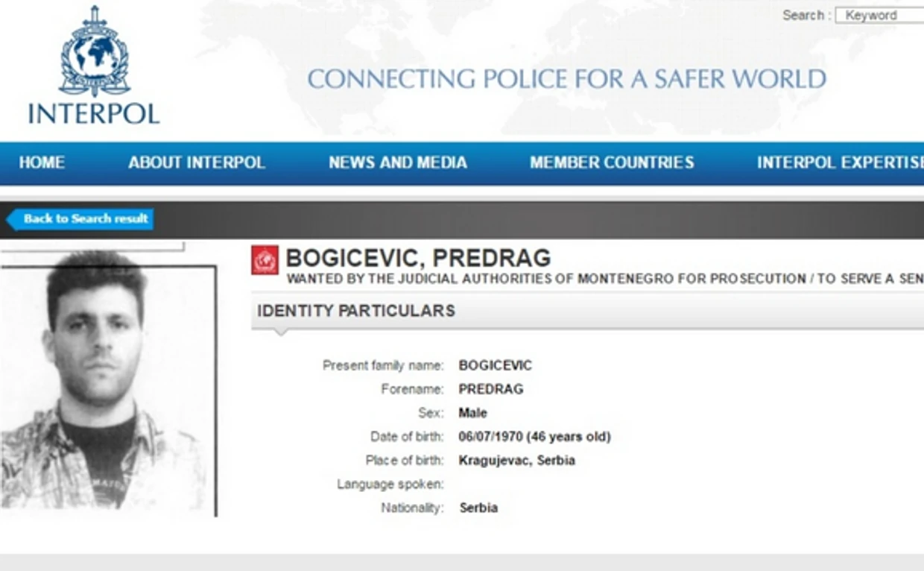Click the place of birth Kragujevac, Serbia
The width and height of the screenshot is (924, 571).
coord(516,461)
